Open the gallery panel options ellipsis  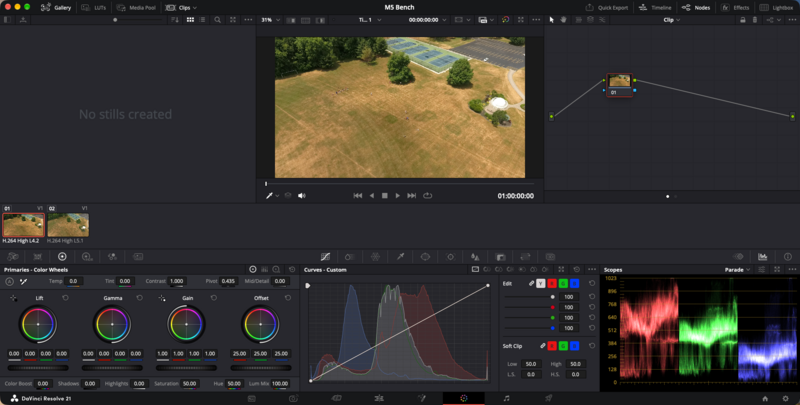click(248, 20)
